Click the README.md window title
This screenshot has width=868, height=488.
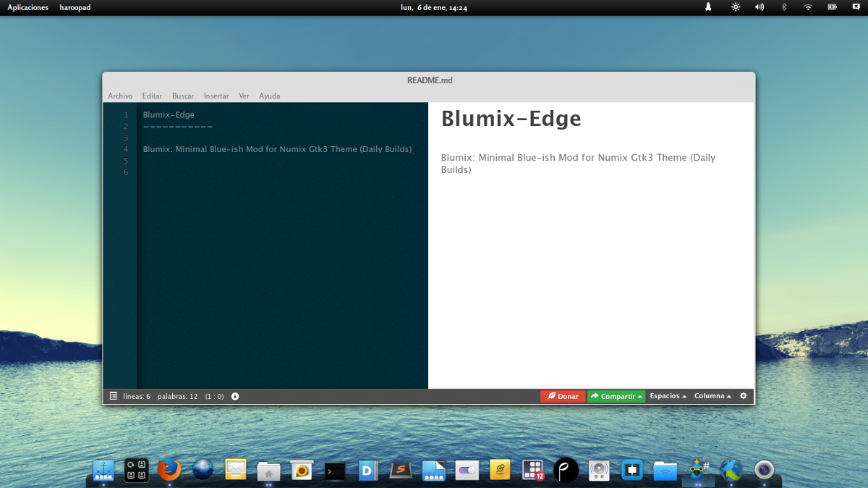[430, 80]
